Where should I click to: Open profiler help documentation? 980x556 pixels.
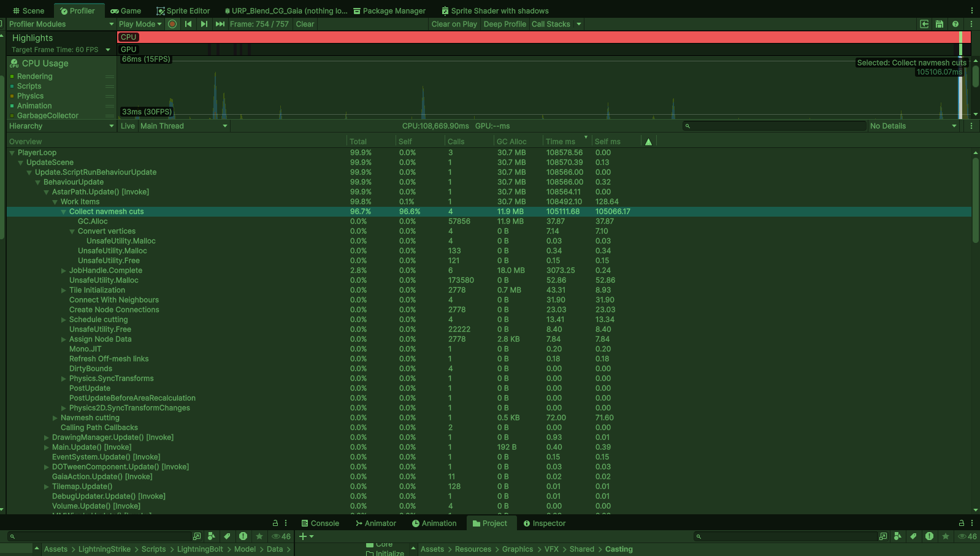point(955,24)
